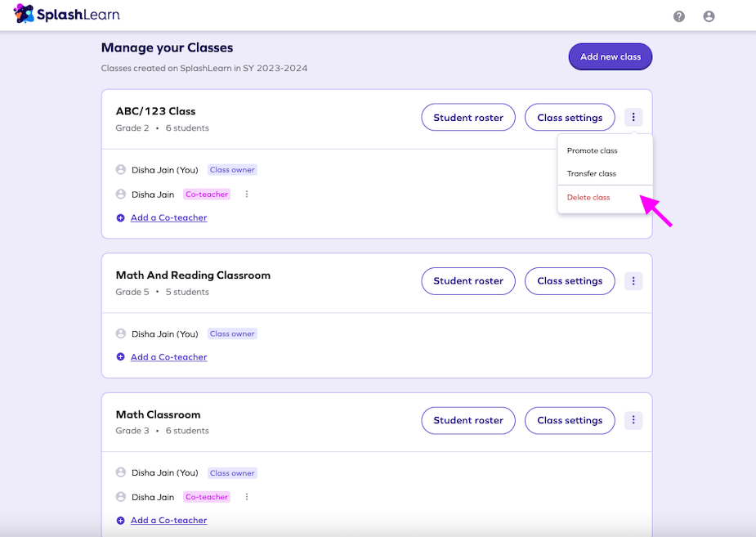This screenshot has width=756, height=537.
Task: Select Transfer class from the menu
Action: (x=592, y=173)
